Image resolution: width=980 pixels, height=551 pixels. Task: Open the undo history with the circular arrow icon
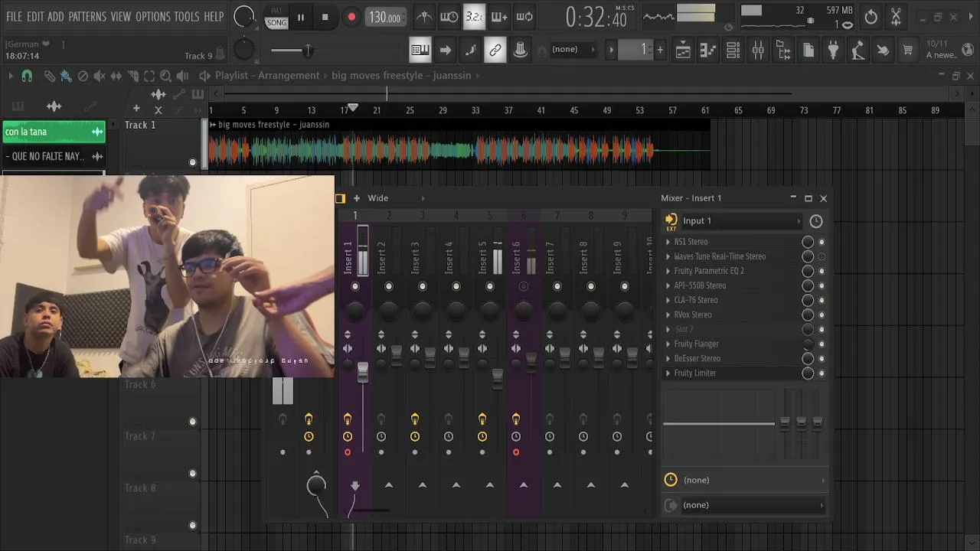click(x=871, y=17)
